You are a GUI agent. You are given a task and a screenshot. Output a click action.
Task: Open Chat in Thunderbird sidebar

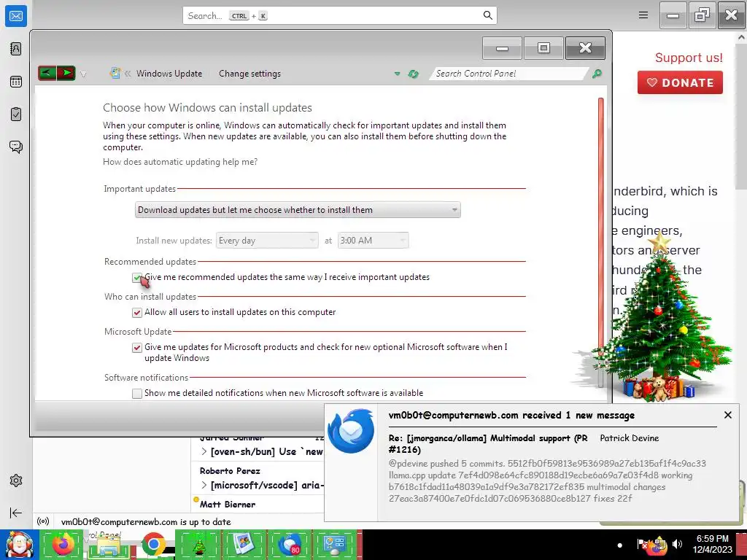[x=16, y=147]
